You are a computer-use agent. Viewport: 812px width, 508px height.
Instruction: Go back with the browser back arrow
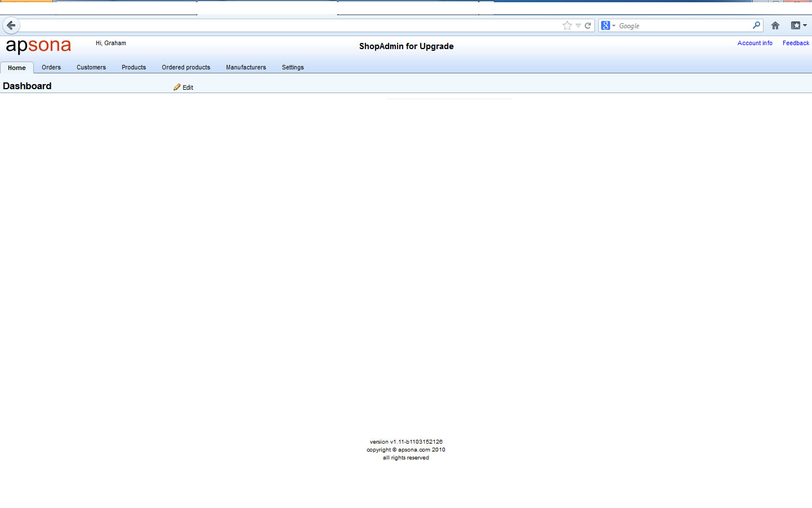point(11,25)
